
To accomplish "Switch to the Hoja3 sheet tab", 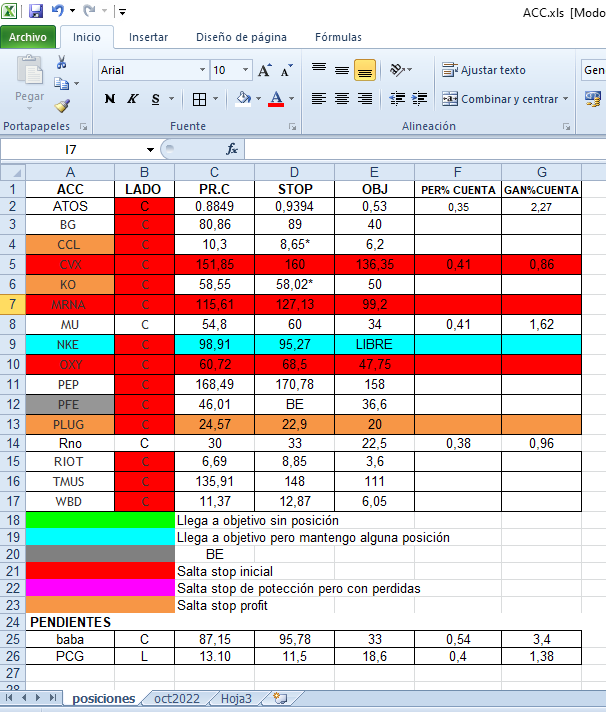I will pyautogui.click(x=236, y=698).
